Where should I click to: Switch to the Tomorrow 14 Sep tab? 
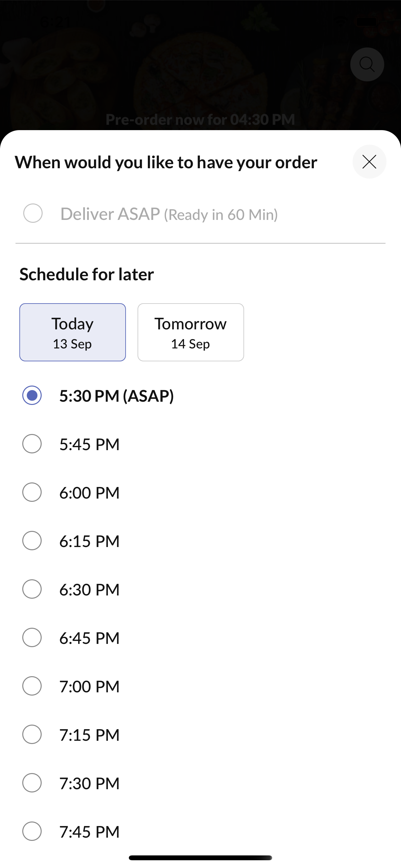[x=191, y=332]
